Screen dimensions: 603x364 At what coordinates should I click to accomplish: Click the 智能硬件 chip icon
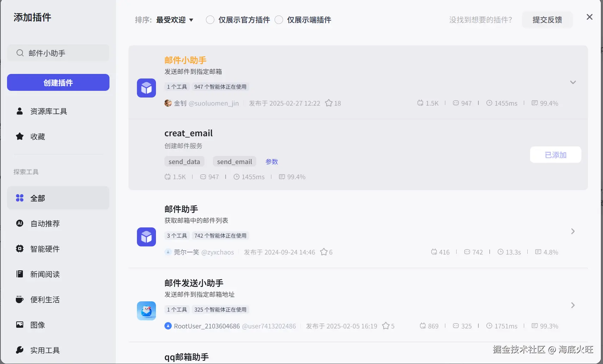20,249
